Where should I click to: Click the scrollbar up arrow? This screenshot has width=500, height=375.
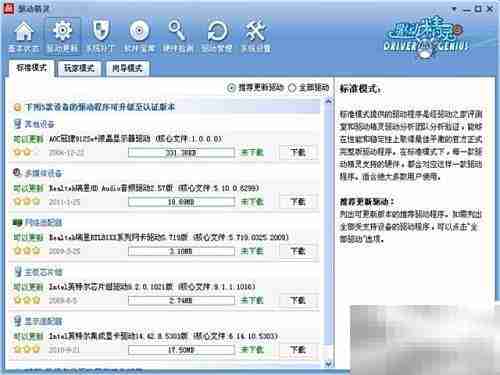pos(328,101)
